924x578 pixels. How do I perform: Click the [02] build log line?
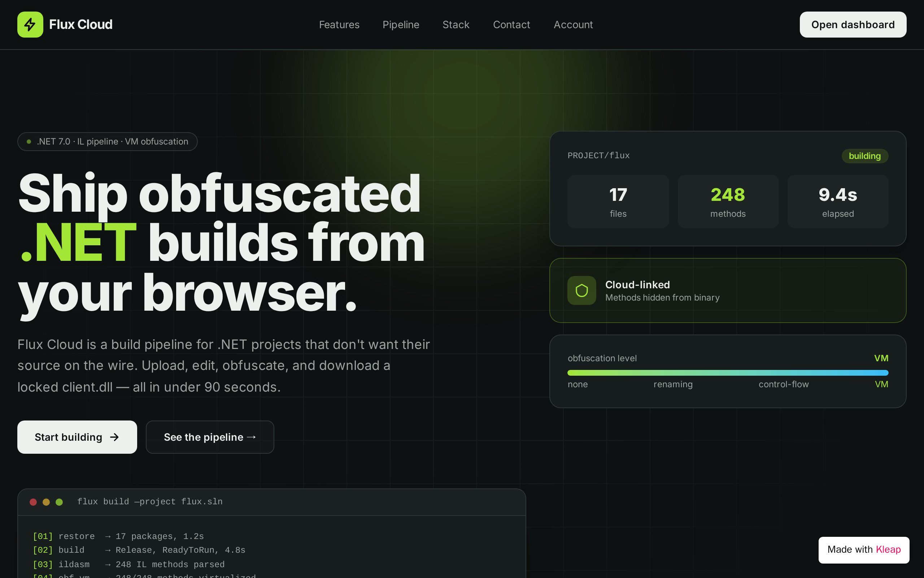139,550
